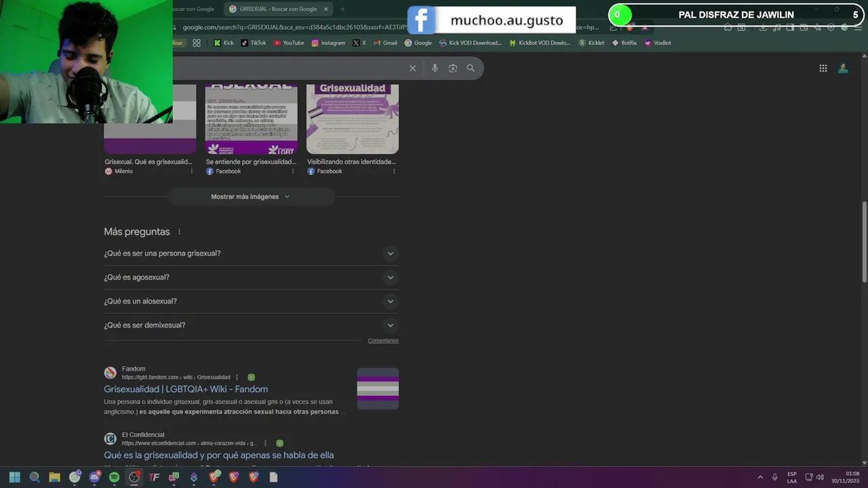Open Discord from taskbar
868x488 pixels.
[94, 477]
